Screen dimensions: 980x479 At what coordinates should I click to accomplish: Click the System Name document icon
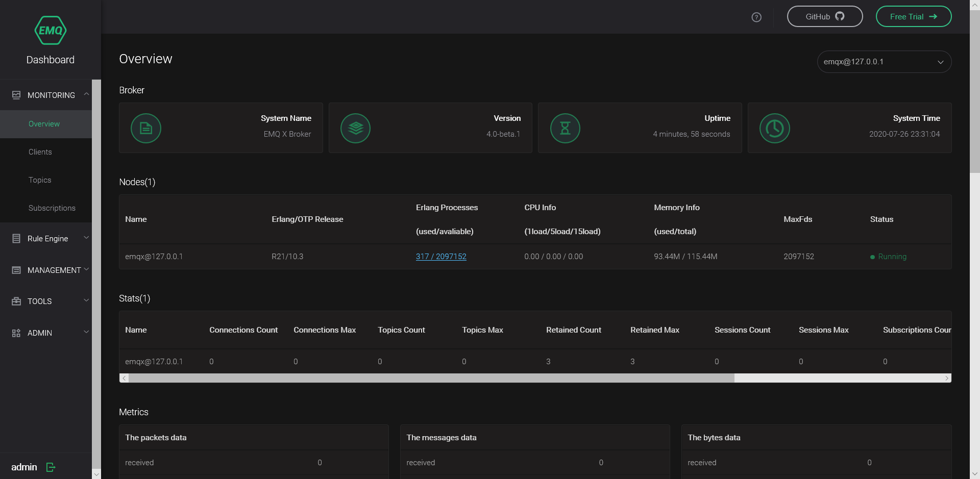click(x=146, y=128)
